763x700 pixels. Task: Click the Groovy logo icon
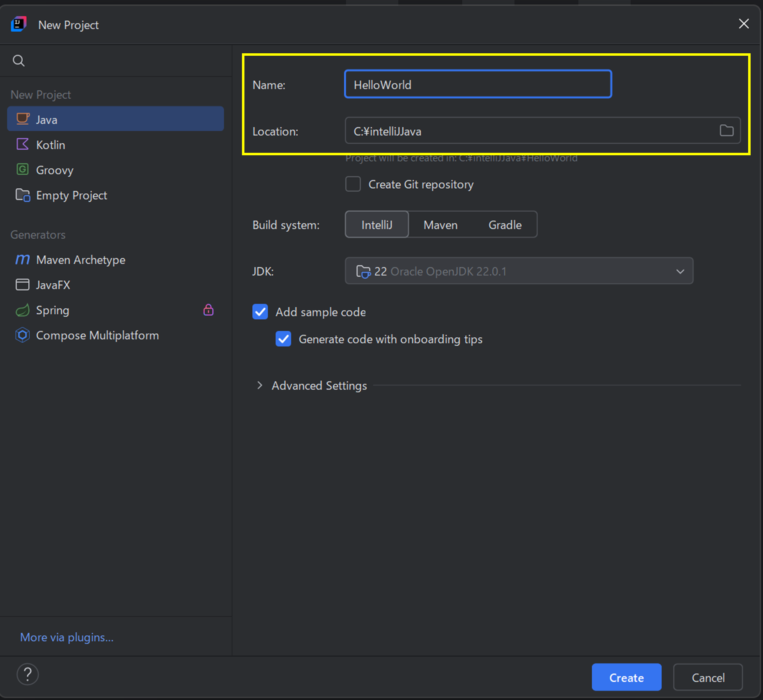click(x=22, y=169)
